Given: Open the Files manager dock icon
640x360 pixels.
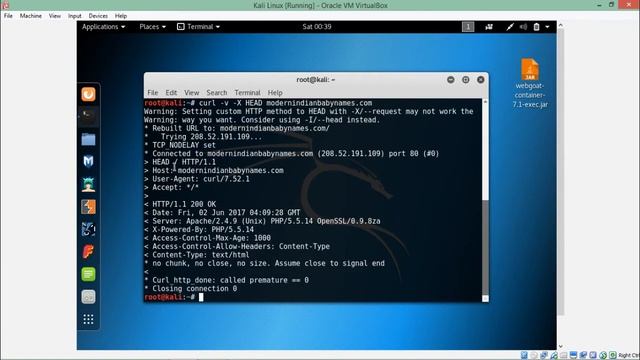Looking at the screenshot, I should [88, 140].
